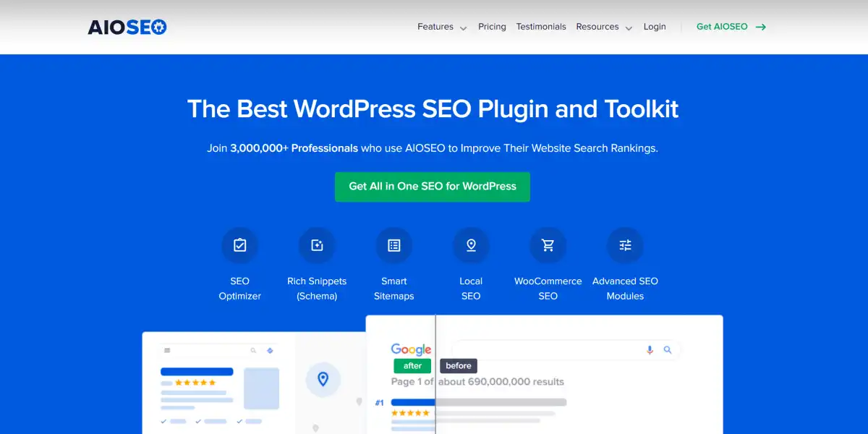
Task: Click the Login link
Action: pos(655,26)
